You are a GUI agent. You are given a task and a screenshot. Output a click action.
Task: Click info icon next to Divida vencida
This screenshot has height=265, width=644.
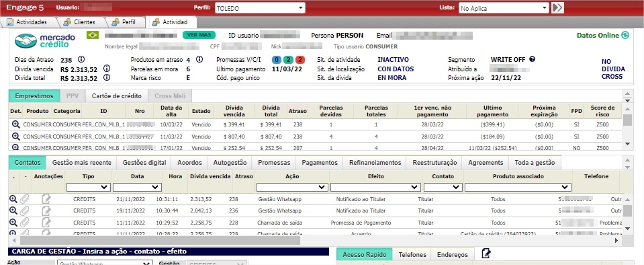click(x=106, y=69)
